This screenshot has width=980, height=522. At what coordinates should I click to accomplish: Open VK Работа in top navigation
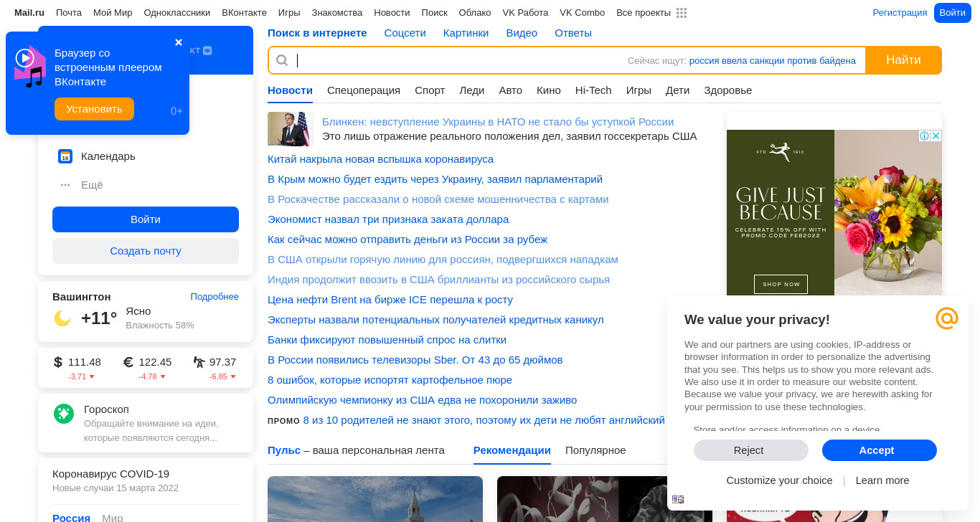tap(525, 13)
